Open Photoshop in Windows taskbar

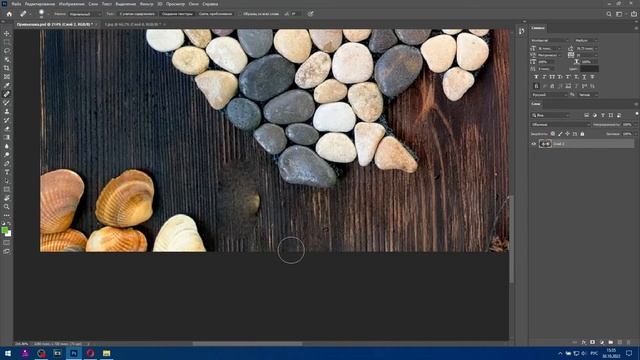[x=74, y=353]
